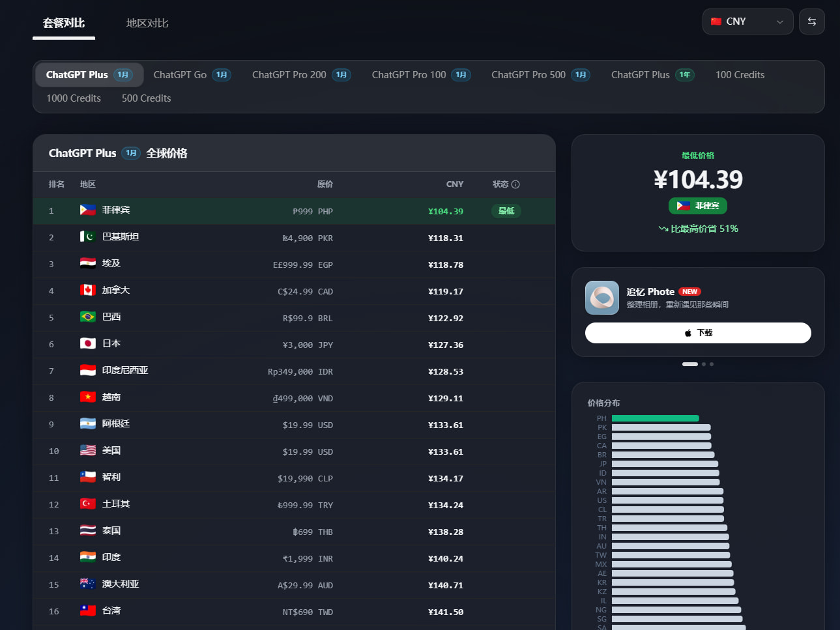The height and width of the screenshot is (630, 840).
Task: Click the second carousel dot indicator
Action: point(704,364)
